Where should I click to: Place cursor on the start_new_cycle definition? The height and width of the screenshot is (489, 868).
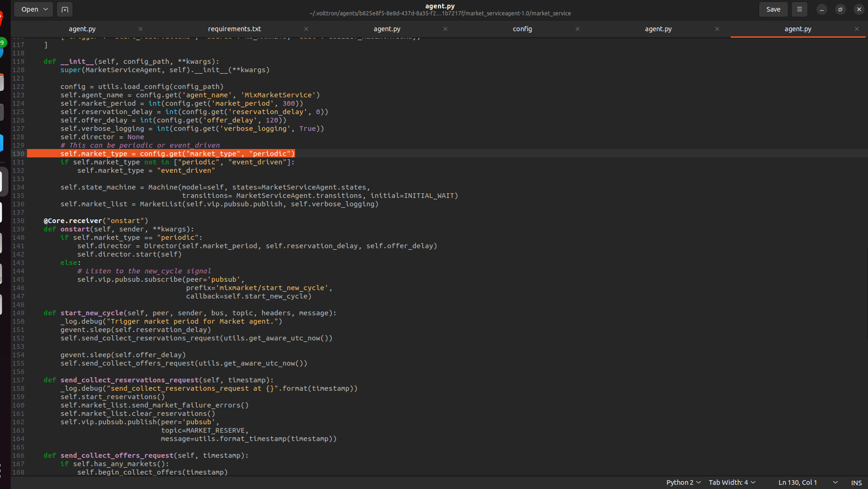pos(92,313)
